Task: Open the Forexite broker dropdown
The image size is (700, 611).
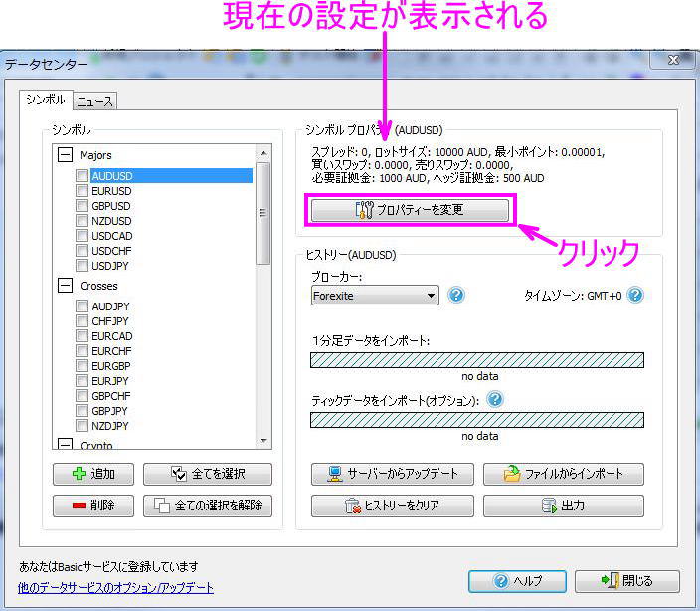Action: (375, 296)
